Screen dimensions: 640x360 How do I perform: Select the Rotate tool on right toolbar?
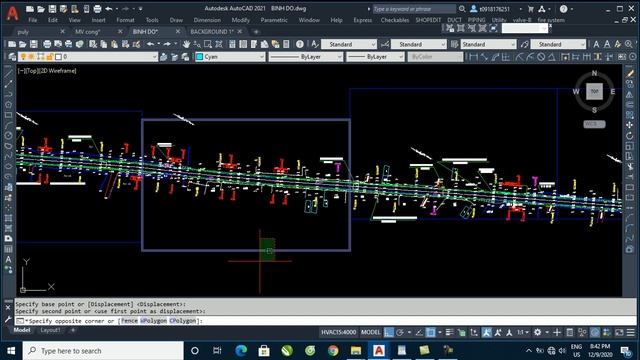[630, 136]
